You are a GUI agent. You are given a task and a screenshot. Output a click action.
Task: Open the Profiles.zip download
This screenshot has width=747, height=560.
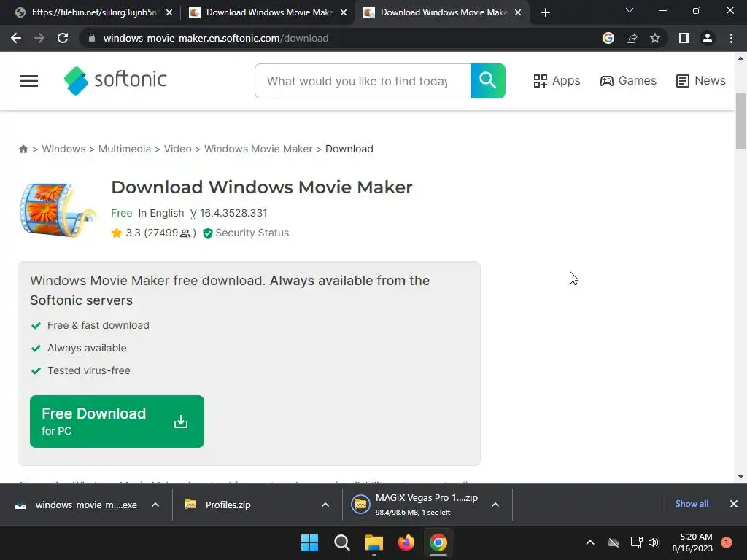pos(218,505)
